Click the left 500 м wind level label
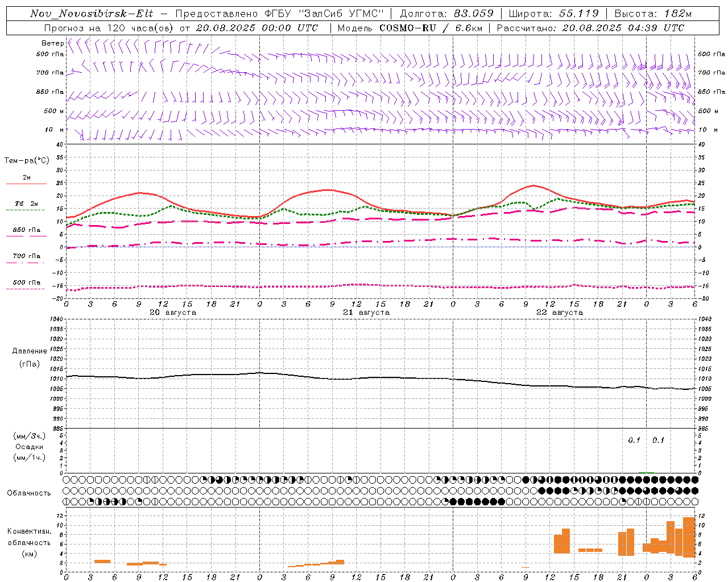The image size is (728, 582). (54, 111)
